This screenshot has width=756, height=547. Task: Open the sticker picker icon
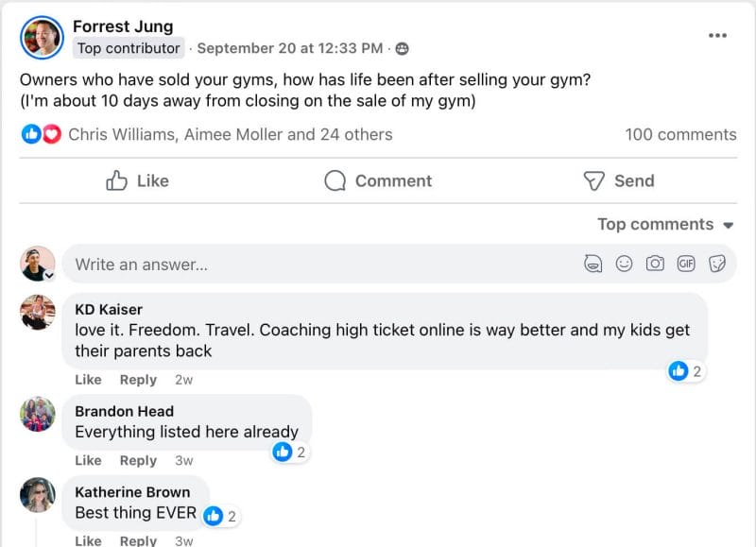[717, 264]
